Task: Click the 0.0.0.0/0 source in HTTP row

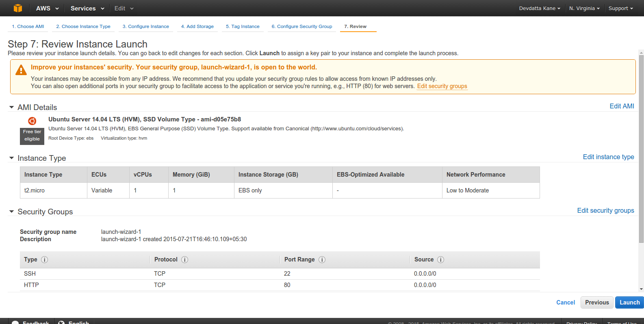Action: click(x=425, y=285)
